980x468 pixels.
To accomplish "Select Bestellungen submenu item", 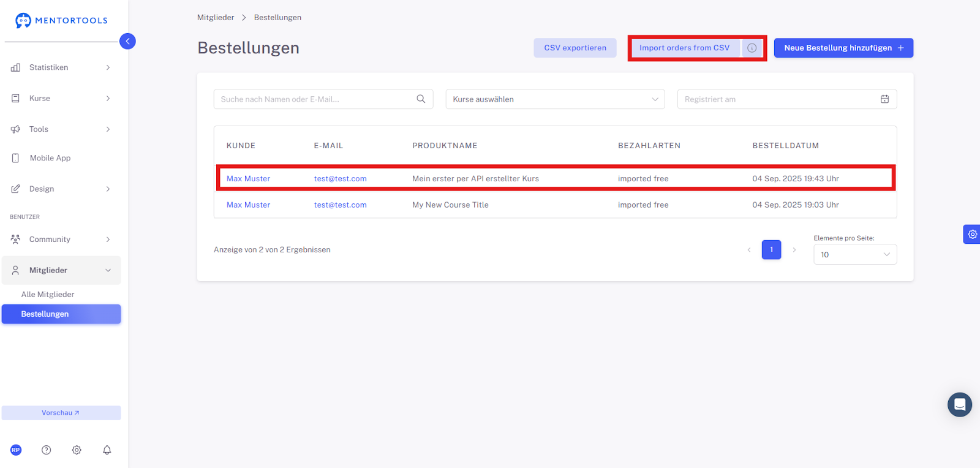I will point(61,314).
